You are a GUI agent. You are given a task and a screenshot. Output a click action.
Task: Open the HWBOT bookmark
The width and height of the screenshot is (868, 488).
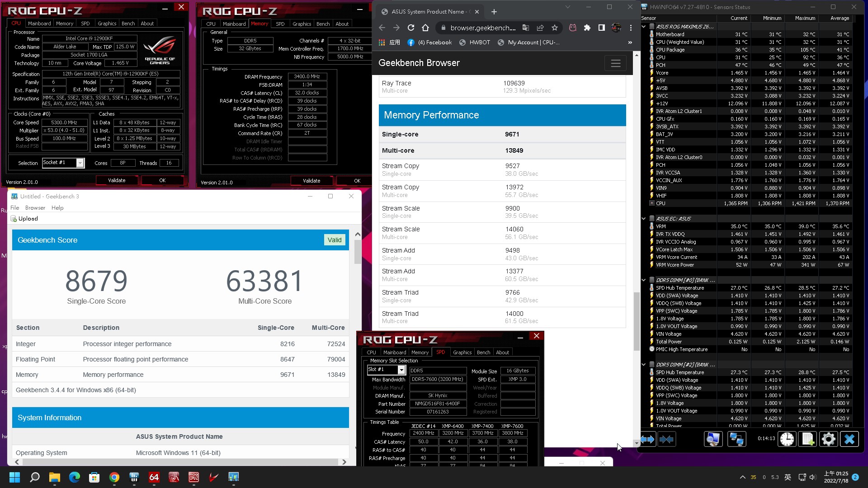click(x=475, y=42)
